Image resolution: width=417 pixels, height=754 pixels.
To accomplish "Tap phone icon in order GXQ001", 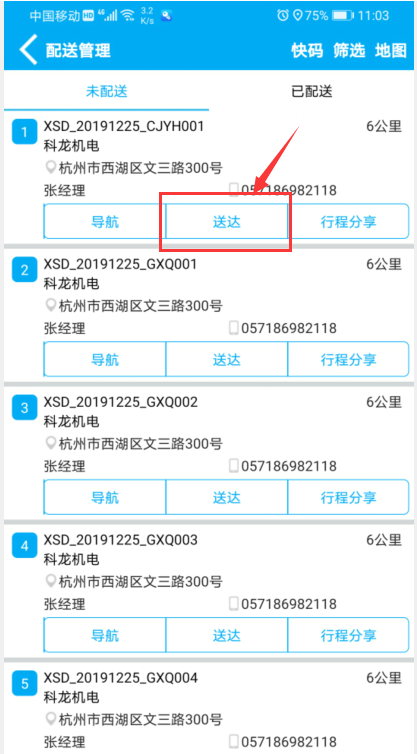I will [234, 328].
